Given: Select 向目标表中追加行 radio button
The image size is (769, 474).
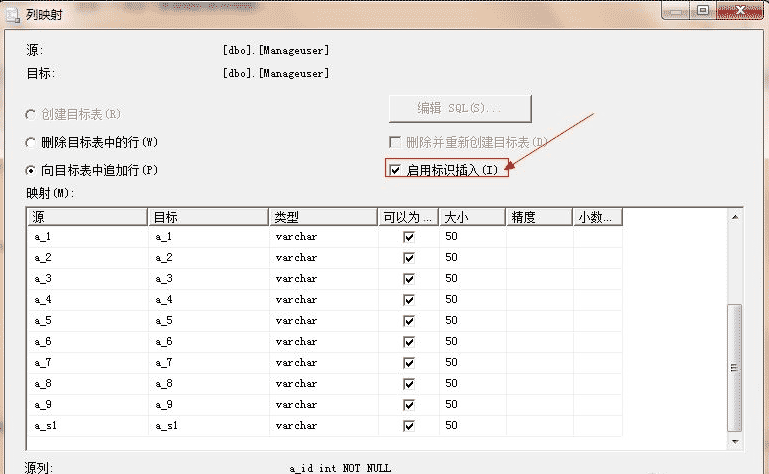Looking at the screenshot, I should 30,170.
